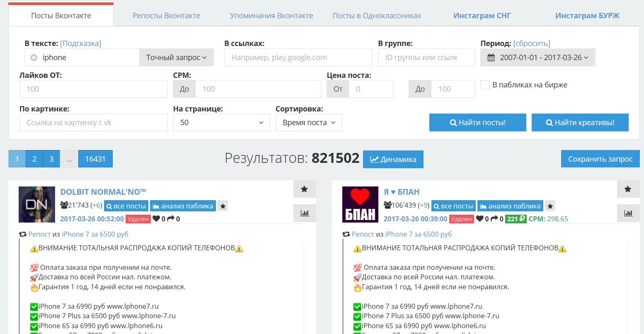Switch to Репосты Вконтакте tab
This screenshot has height=334, width=644.
166,16
